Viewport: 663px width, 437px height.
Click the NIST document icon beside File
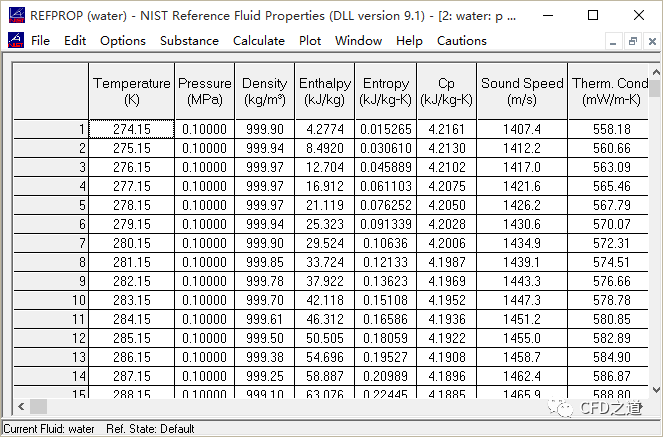(16, 41)
